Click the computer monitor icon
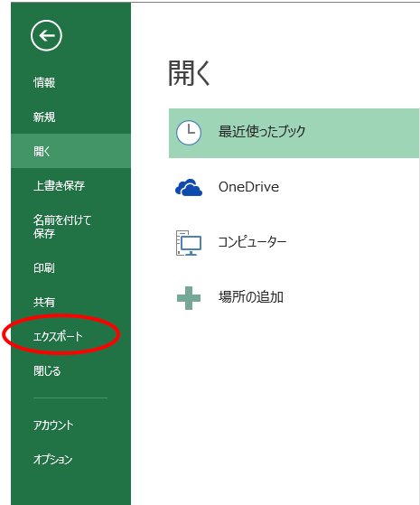This screenshot has width=420, height=505. click(189, 243)
